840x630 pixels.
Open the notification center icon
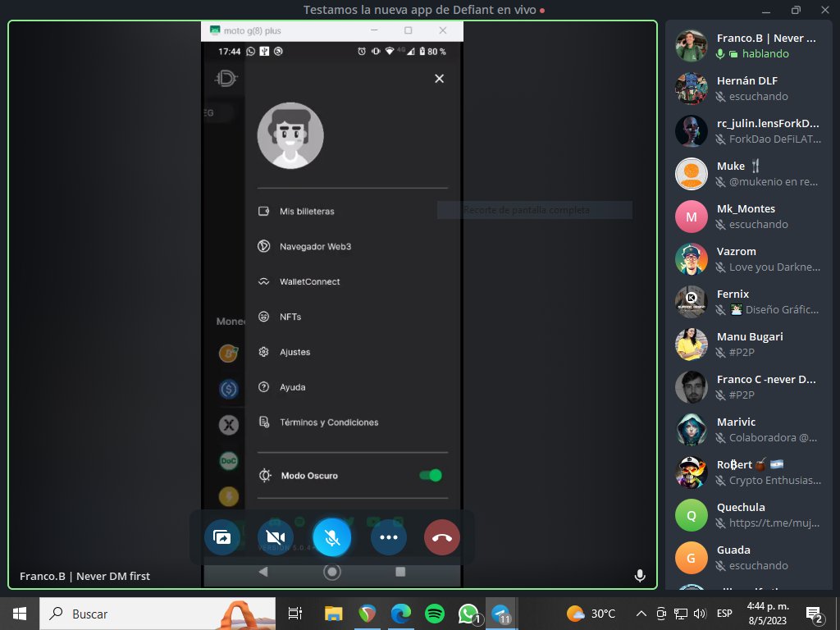pos(815,615)
